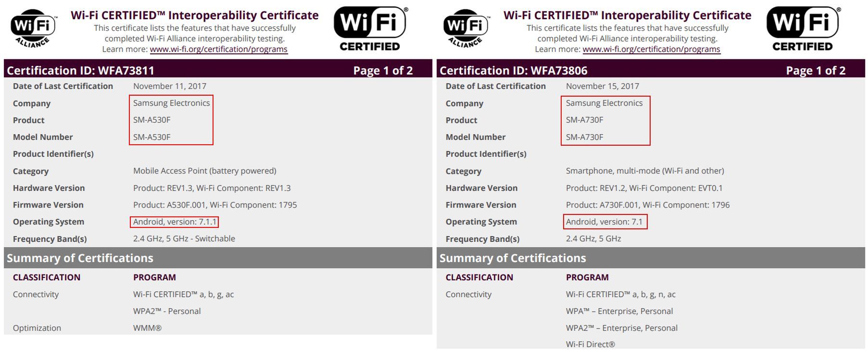868x351 pixels.
Task: Click Smartphone, multi-mode category value
Action: (645, 171)
